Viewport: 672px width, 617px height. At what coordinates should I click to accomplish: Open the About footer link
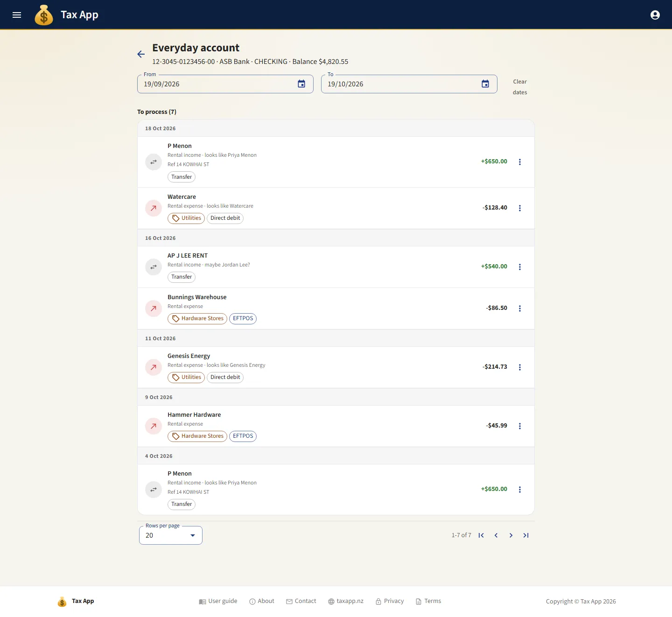coord(262,601)
